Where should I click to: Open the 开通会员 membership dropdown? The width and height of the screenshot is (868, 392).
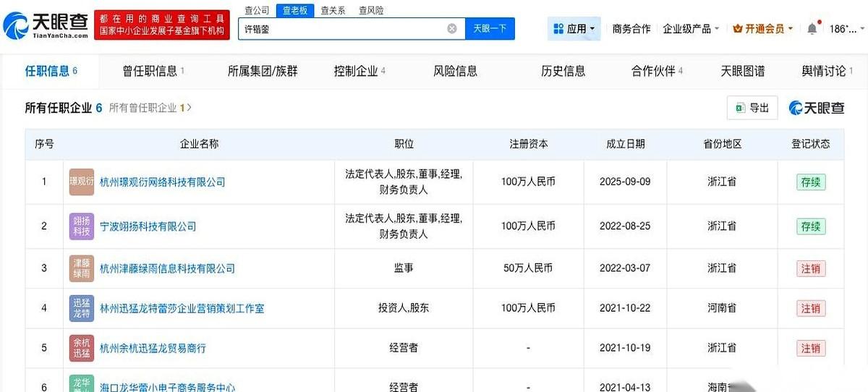[762, 29]
